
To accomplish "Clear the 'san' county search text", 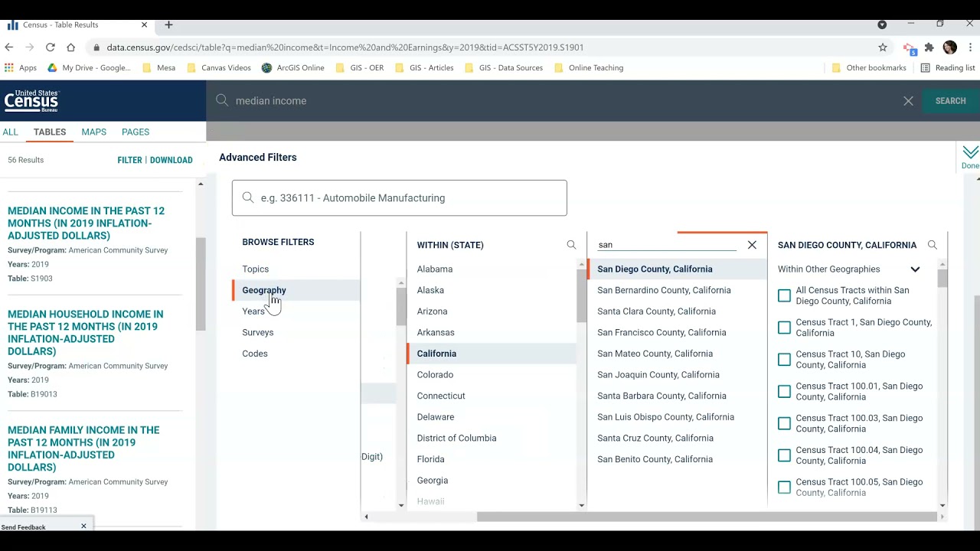I will coord(752,245).
